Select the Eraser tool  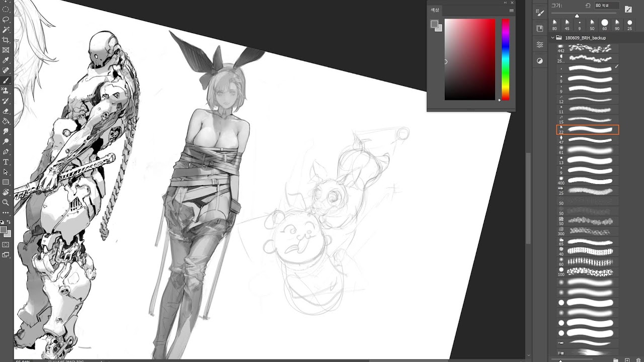point(6,111)
